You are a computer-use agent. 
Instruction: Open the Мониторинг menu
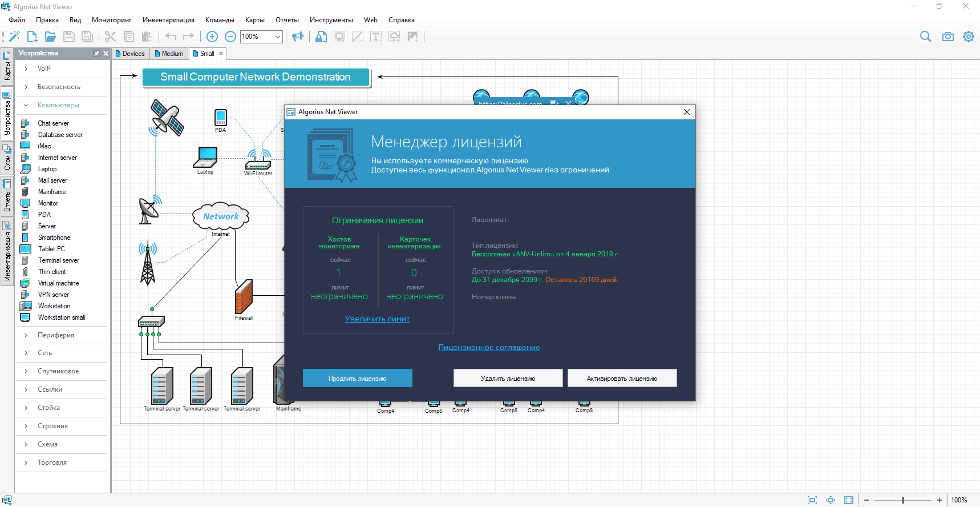(x=112, y=20)
